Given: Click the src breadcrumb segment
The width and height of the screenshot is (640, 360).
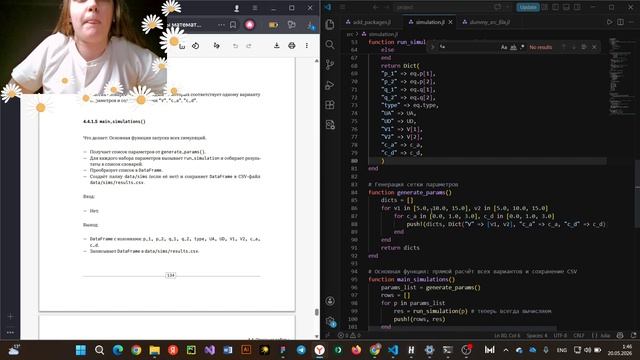Looking at the screenshot, I should click(349, 34).
